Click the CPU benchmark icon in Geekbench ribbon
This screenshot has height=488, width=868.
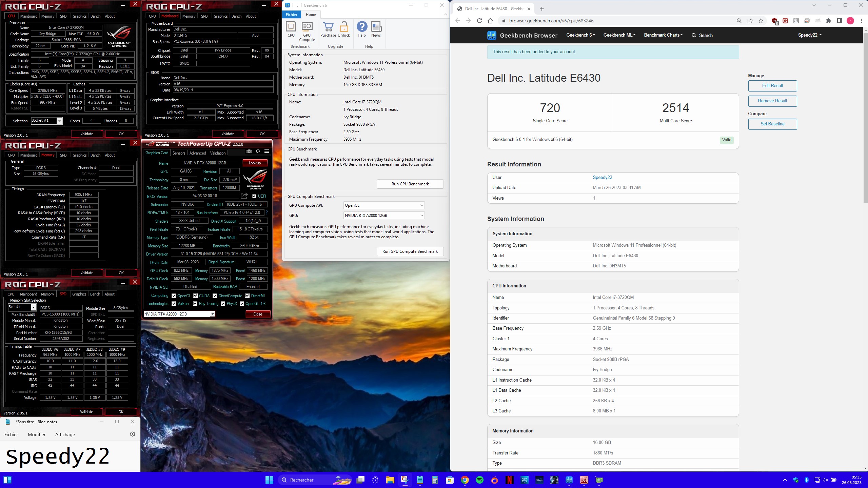[x=291, y=29]
